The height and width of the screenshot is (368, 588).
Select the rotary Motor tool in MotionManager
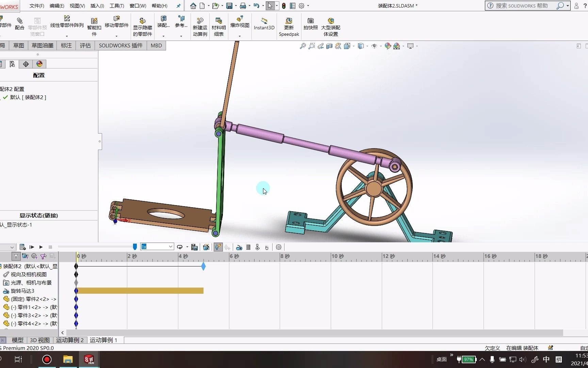pos(239,247)
